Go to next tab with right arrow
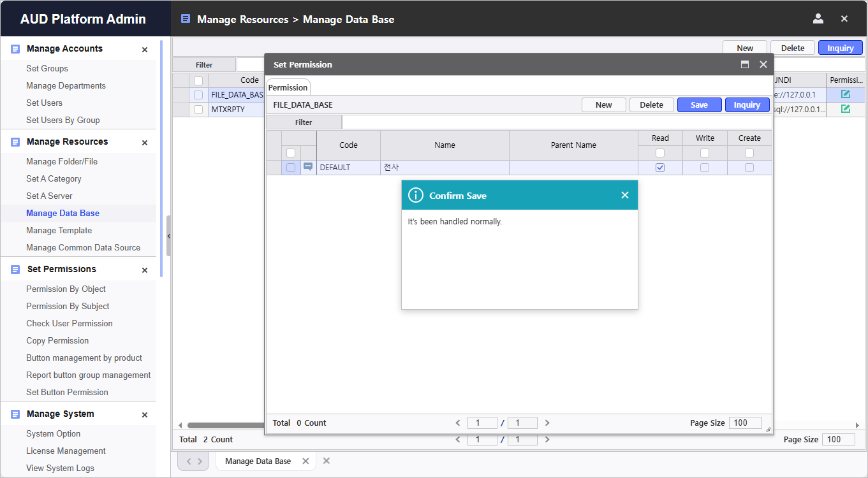The width and height of the screenshot is (868, 478). click(200, 461)
